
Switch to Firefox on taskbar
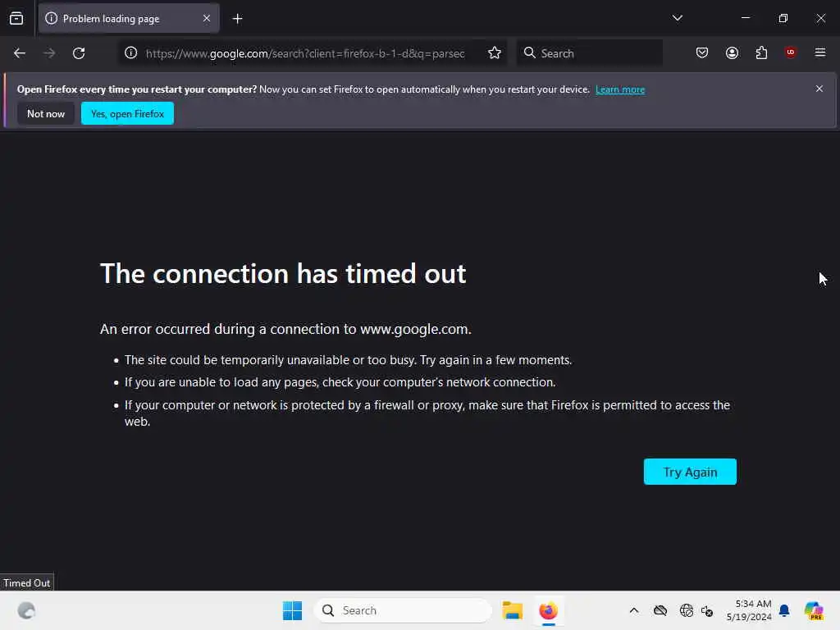[x=548, y=610]
